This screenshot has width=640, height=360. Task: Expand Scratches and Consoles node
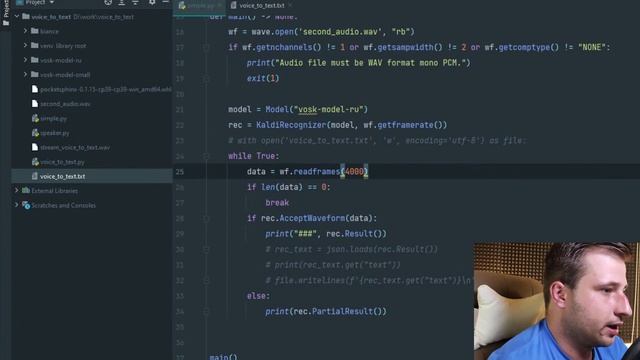pos(17,205)
